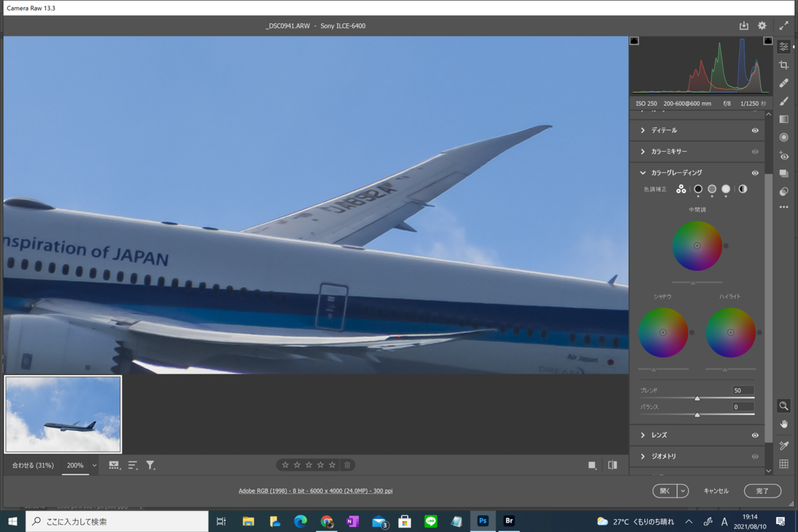Mark image for deletion trash icon
Image resolution: width=798 pixels, height=532 pixels.
pos(347,465)
